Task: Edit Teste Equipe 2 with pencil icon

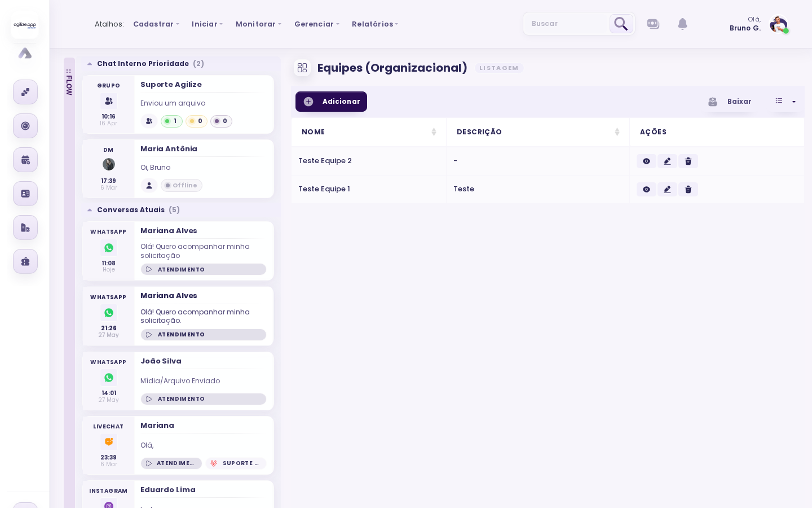Action: (x=667, y=161)
